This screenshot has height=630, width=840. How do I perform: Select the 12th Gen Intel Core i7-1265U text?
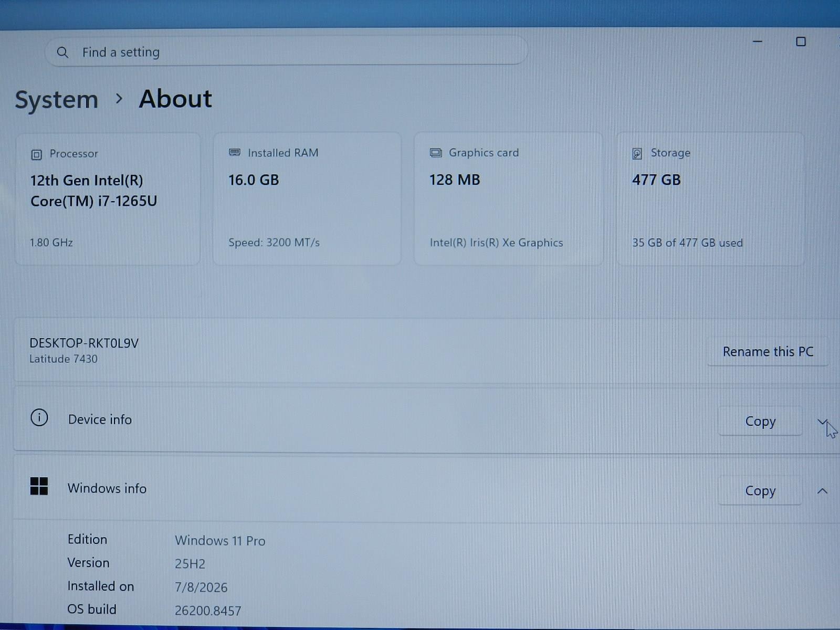tap(93, 191)
